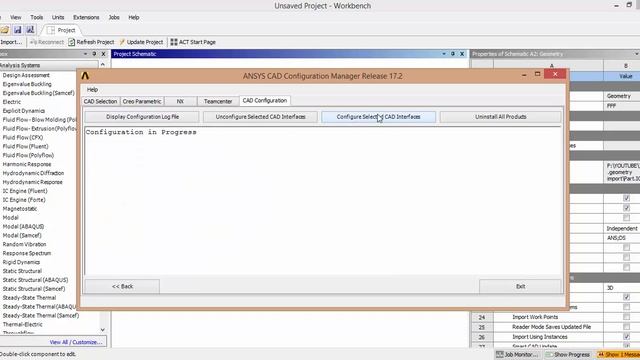Open the Toolbox panel dropdown arrow

(85, 54)
